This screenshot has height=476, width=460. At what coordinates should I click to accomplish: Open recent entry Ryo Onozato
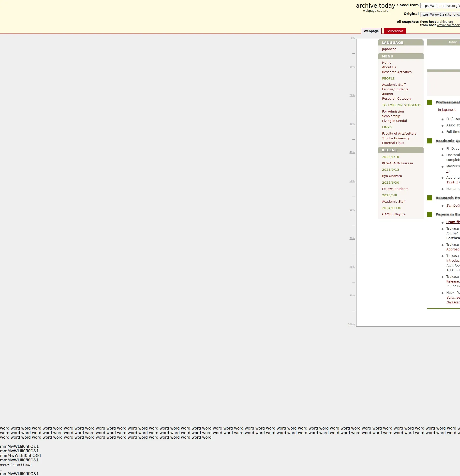coord(392,176)
